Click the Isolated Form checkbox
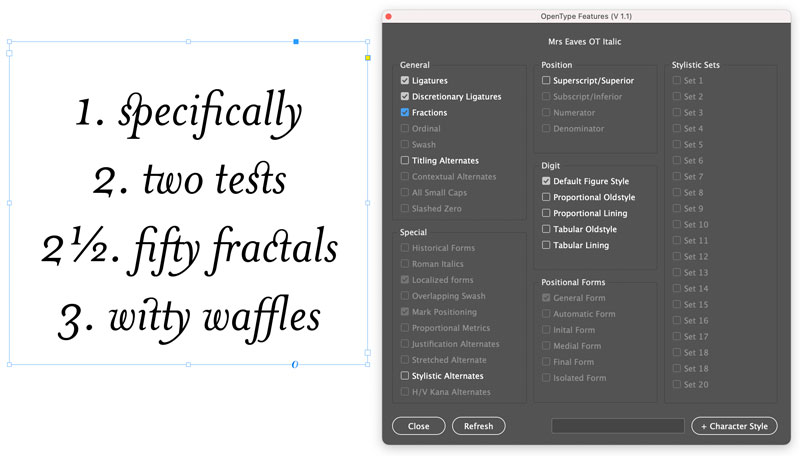This screenshot has width=800, height=456. tap(546, 377)
